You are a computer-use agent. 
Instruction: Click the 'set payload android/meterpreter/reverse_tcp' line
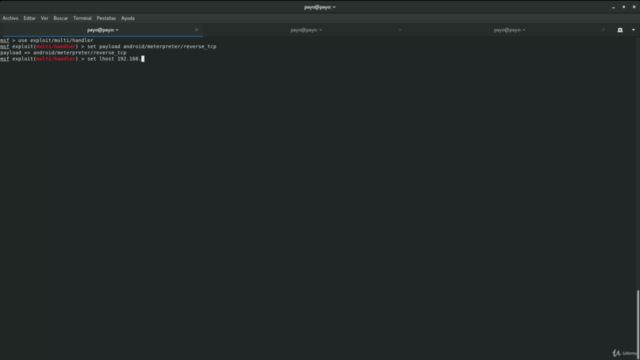pyautogui.click(x=108, y=47)
